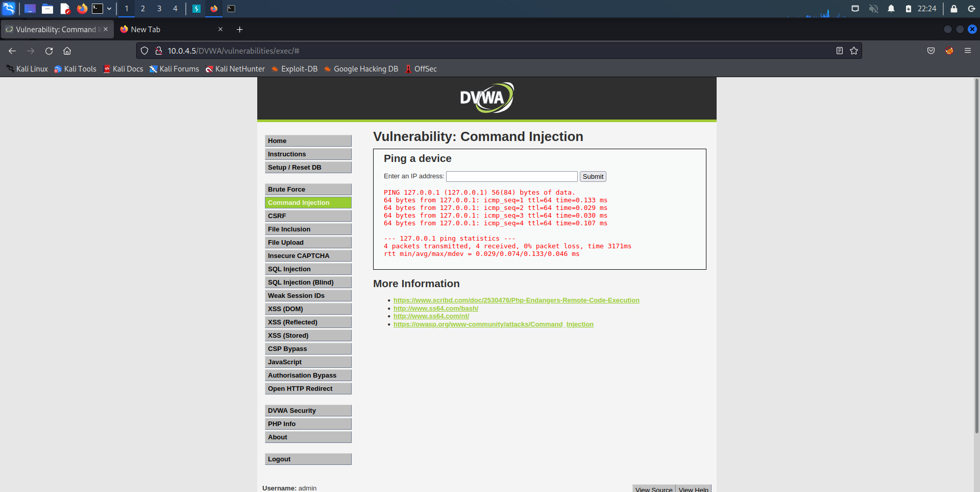Bookmark this page with star icon
980x492 pixels.
pos(854,51)
